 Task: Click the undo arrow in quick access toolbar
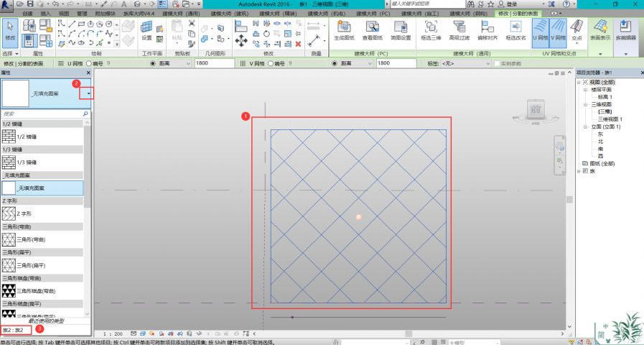(55, 4)
